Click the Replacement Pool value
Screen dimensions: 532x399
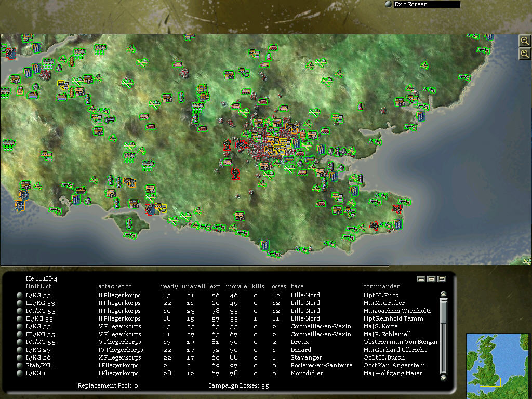pos(136,386)
